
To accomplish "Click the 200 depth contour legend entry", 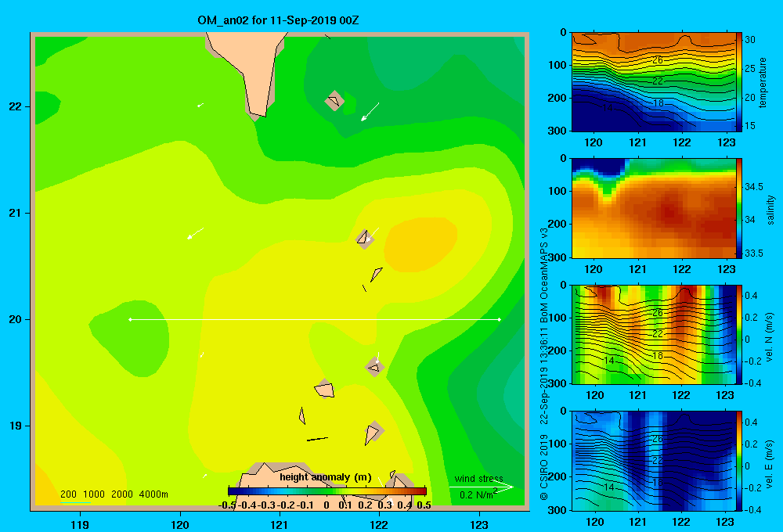I will click(x=68, y=494).
